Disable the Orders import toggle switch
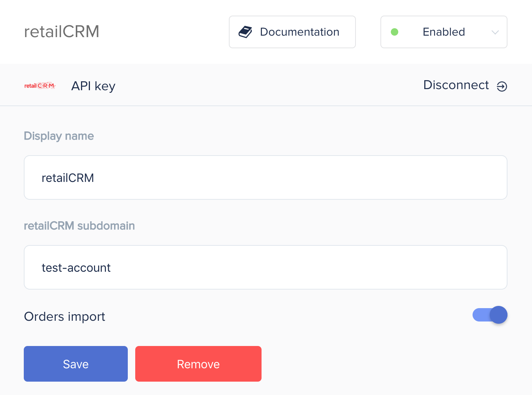 tap(490, 315)
